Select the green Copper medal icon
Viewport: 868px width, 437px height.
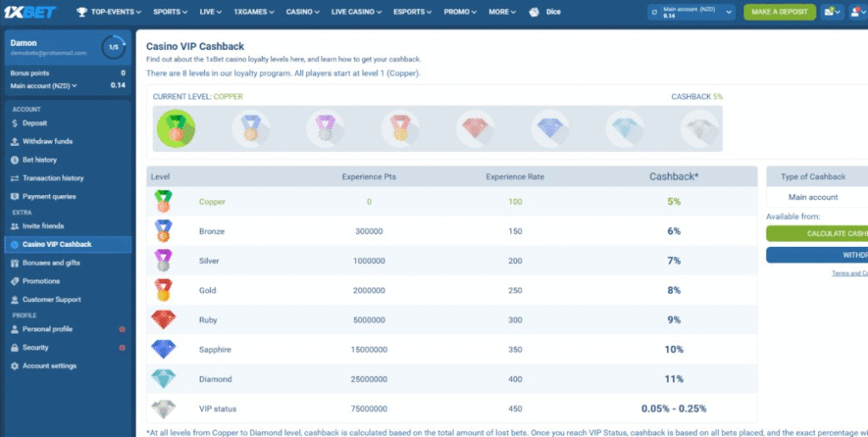point(175,127)
